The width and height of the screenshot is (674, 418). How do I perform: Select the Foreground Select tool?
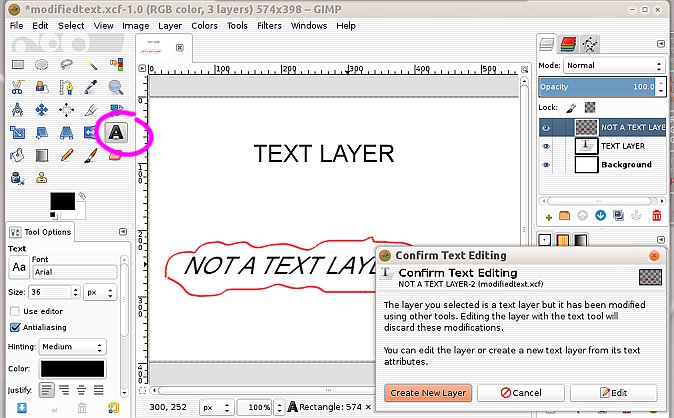point(42,87)
